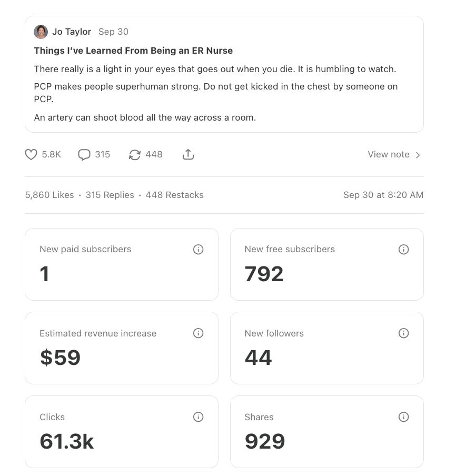
Task: Show info for New paid subscribers
Action: pos(198,250)
